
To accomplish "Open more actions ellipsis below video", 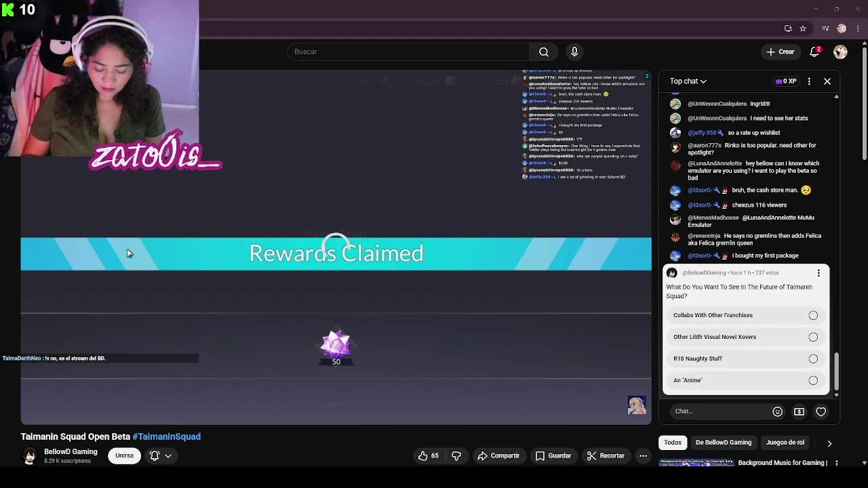I will 643,455.
